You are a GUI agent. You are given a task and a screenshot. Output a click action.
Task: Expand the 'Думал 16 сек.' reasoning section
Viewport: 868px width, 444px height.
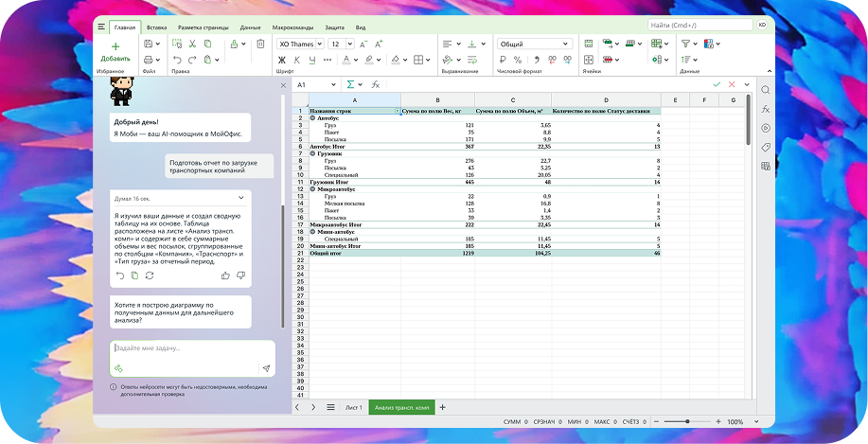(241, 198)
